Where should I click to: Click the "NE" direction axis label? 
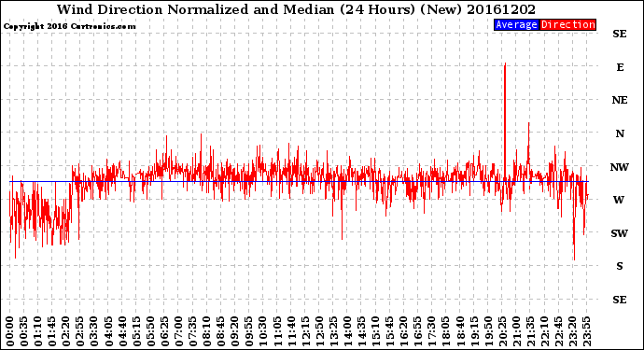coord(620,100)
